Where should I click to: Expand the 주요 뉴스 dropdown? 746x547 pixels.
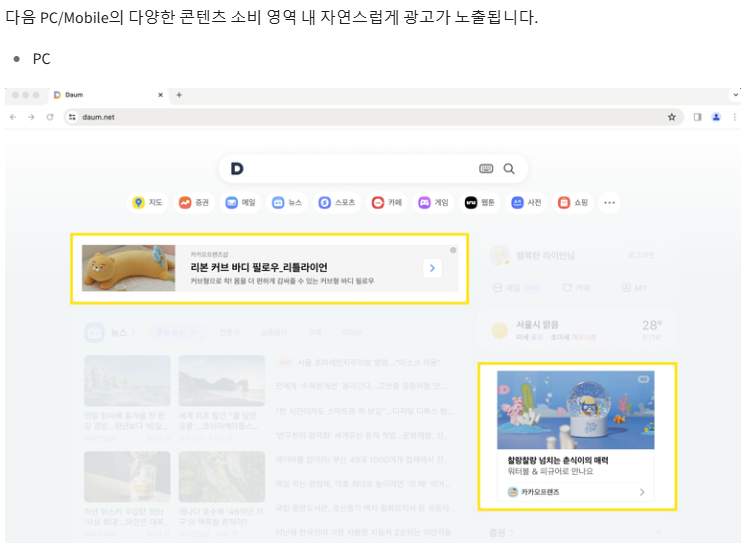(177, 332)
